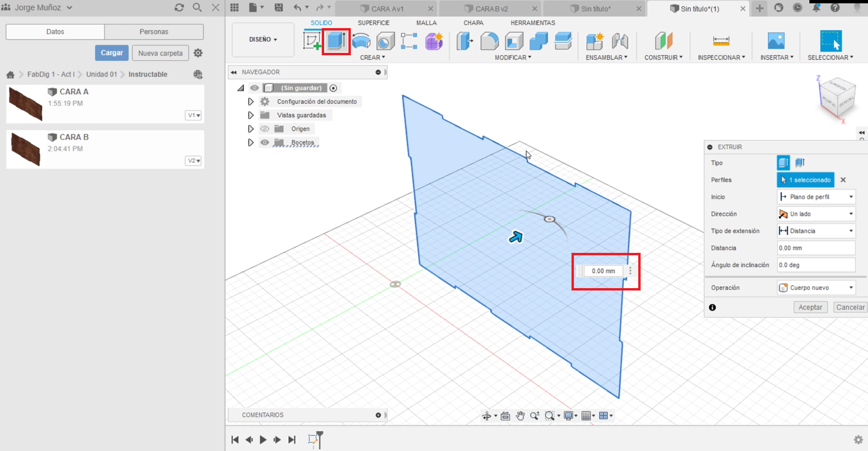Click the Offset Face tool icon
The image size is (868, 451).
tap(563, 41)
